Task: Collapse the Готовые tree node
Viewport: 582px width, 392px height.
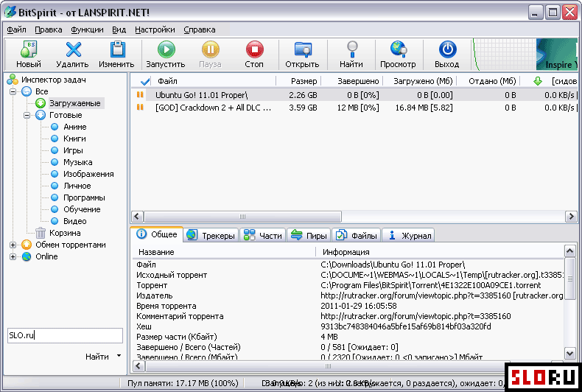Action: coord(27,116)
